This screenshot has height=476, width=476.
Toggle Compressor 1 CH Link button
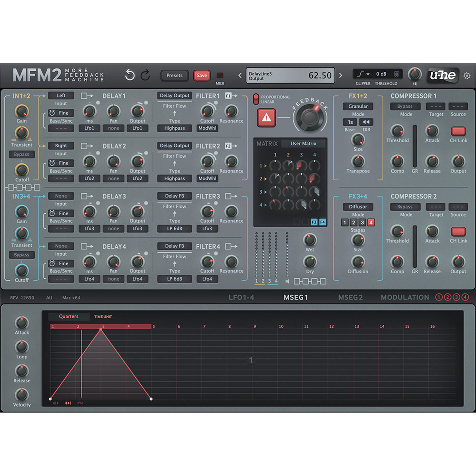(458, 131)
